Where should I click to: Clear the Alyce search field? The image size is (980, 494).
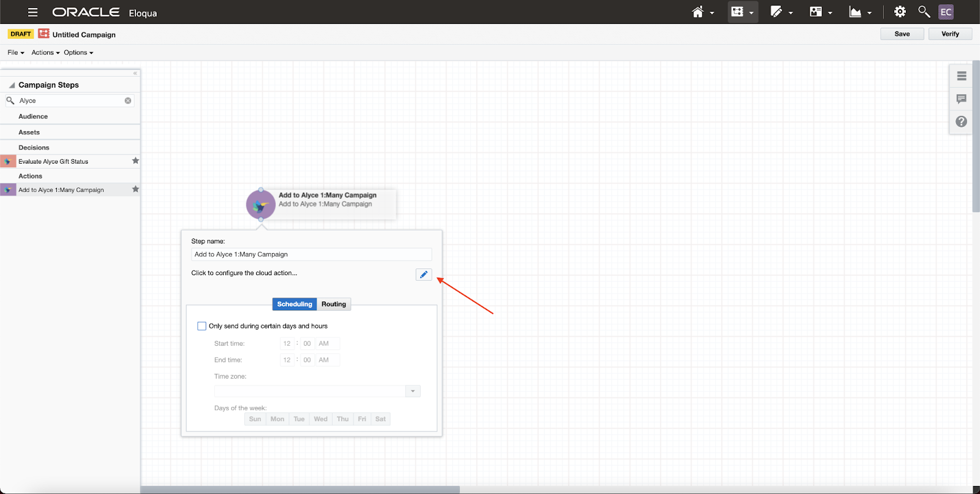tap(128, 101)
